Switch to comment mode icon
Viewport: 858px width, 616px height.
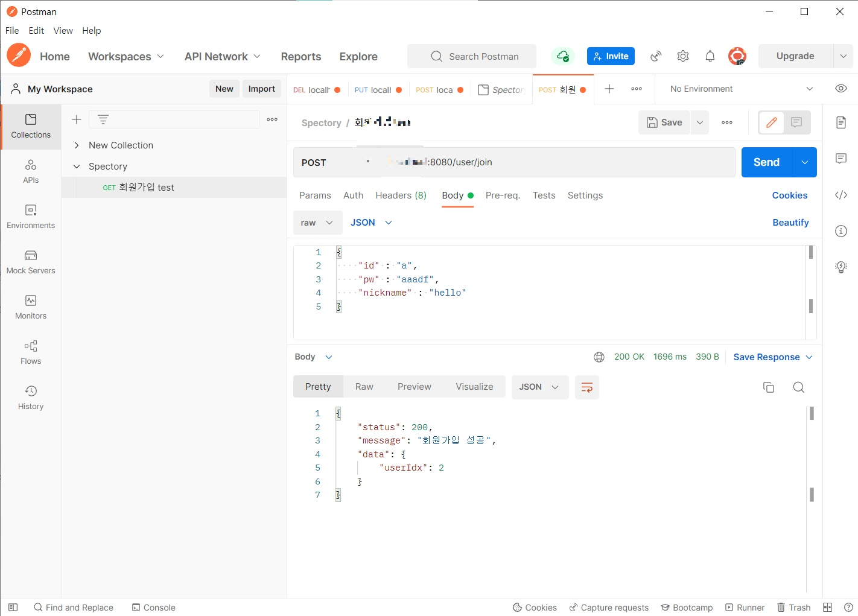[796, 122]
